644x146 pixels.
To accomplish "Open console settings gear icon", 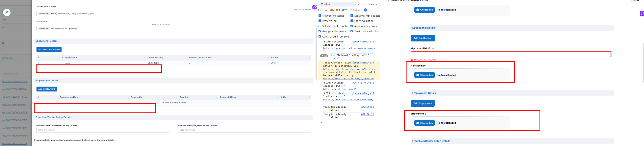I will (x=365, y=10).
